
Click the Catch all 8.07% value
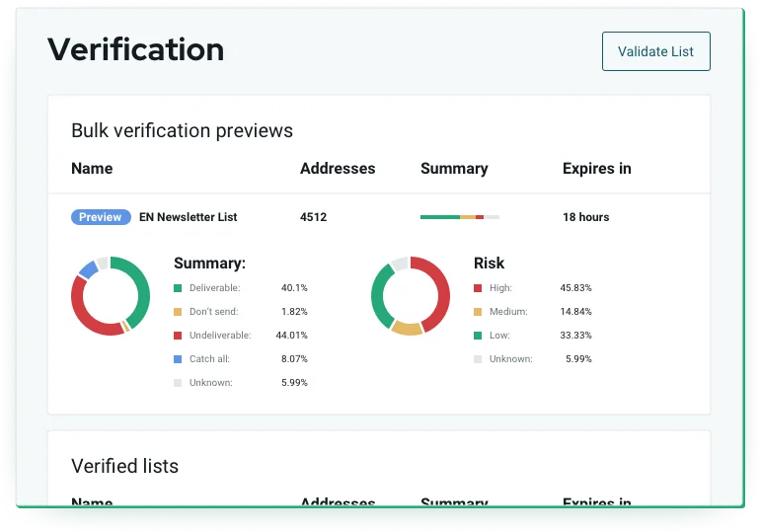click(x=294, y=359)
